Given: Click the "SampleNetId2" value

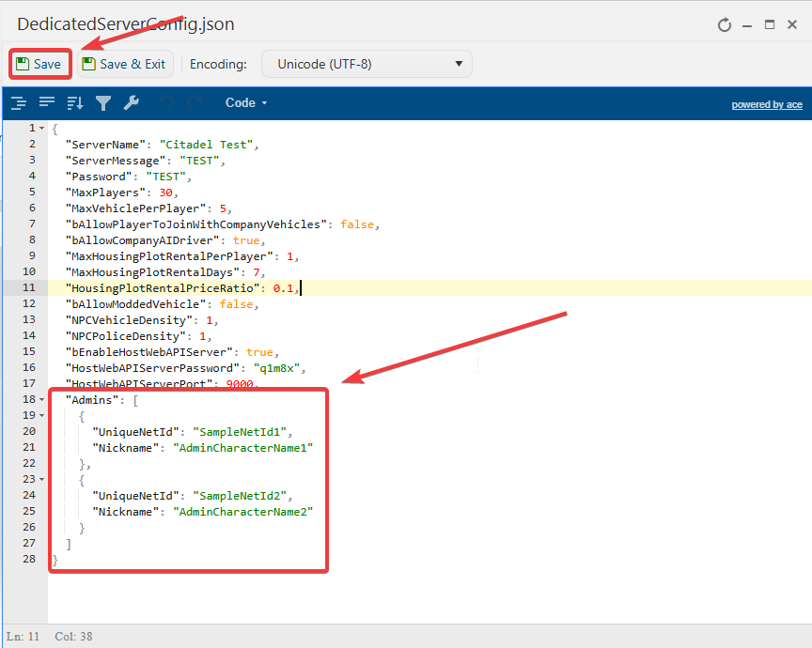Looking at the screenshot, I should pos(240,496).
